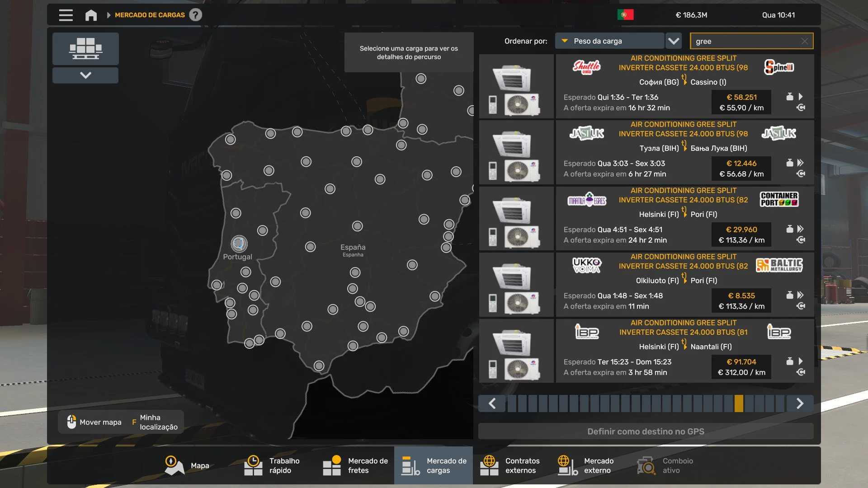
Task: Open the hamburger main menu
Action: point(66,15)
